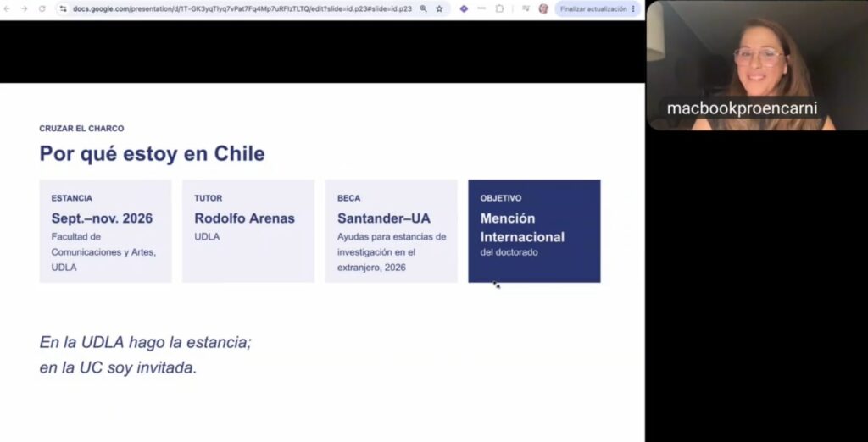Screen dimensions: 868x442
Task: Open Chrome three-dot menu next to Finalizar actualización
Action: tap(634, 8)
